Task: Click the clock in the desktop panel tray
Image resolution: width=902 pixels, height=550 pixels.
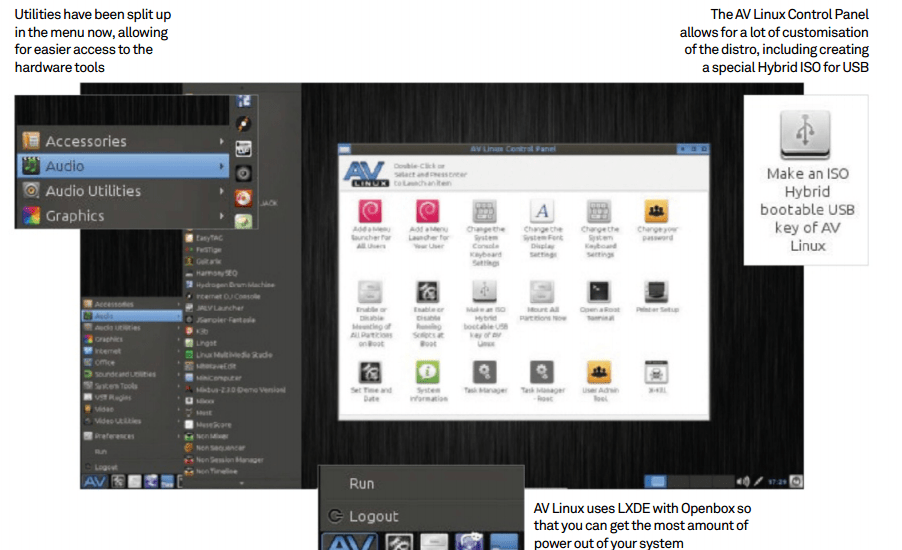Action: click(x=777, y=482)
